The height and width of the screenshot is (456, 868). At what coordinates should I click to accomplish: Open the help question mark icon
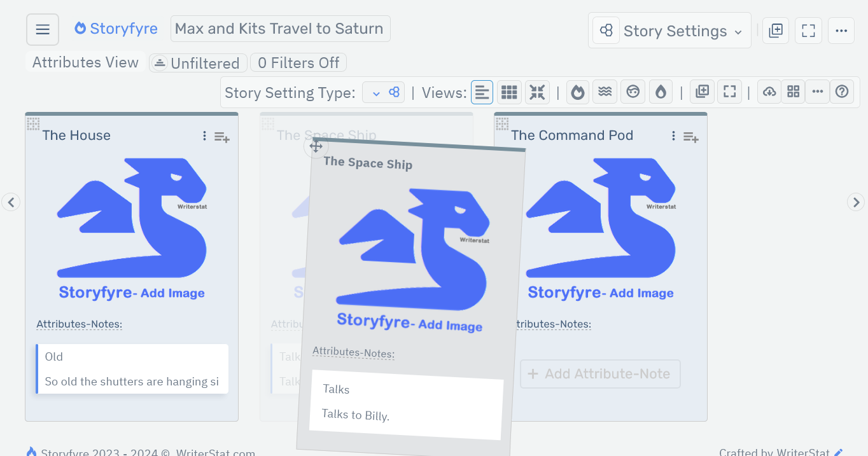[x=842, y=92]
